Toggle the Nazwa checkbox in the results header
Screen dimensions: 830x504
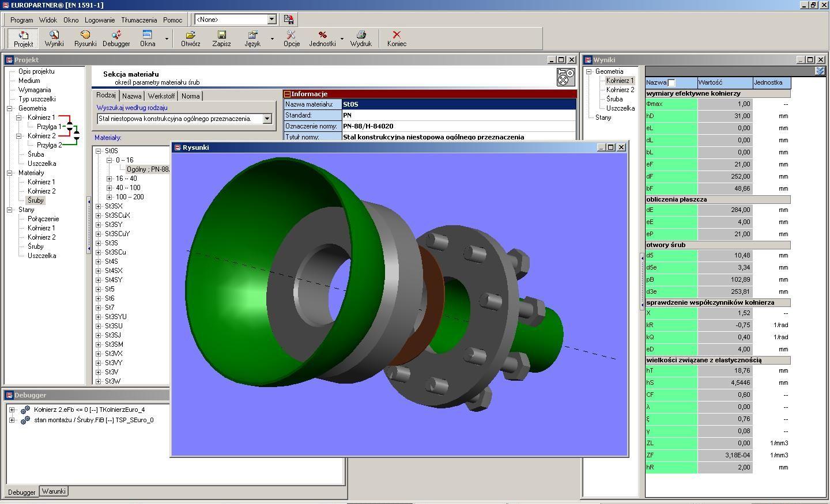(671, 82)
